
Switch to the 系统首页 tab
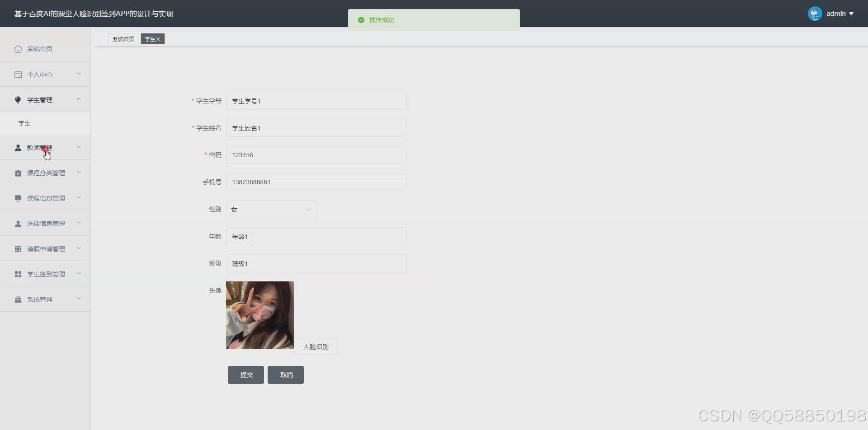tap(123, 39)
